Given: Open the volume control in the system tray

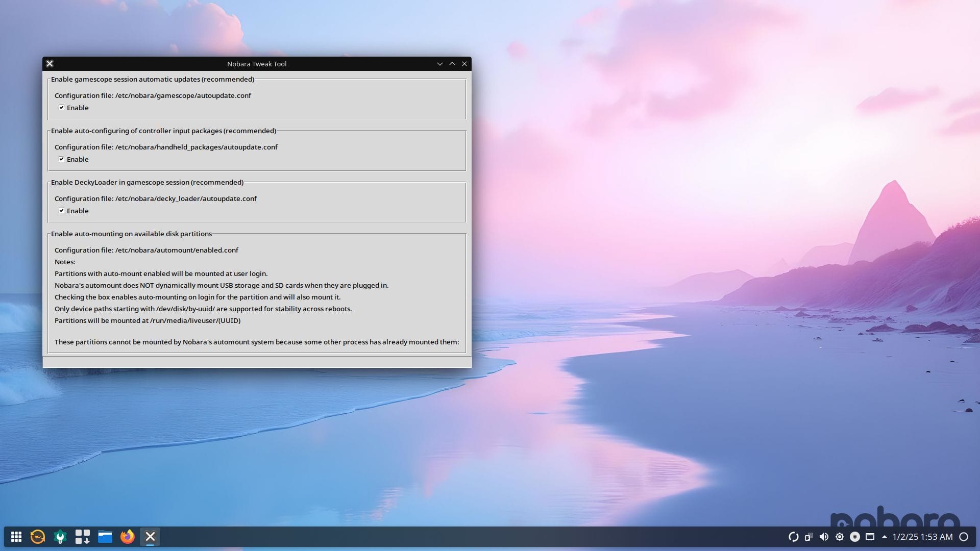Looking at the screenshot, I should (824, 537).
